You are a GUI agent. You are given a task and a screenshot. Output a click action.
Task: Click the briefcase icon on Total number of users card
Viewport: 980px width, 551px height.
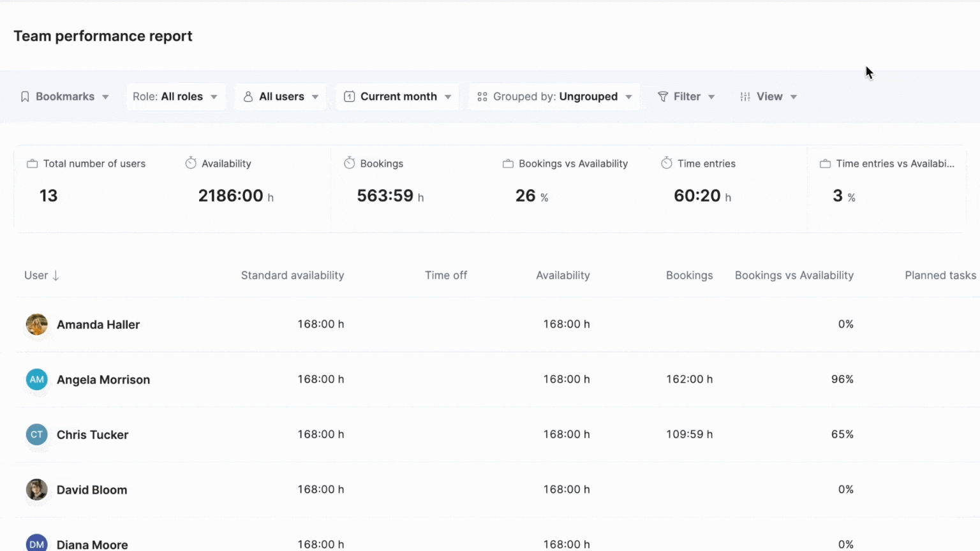tap(32, 163)
